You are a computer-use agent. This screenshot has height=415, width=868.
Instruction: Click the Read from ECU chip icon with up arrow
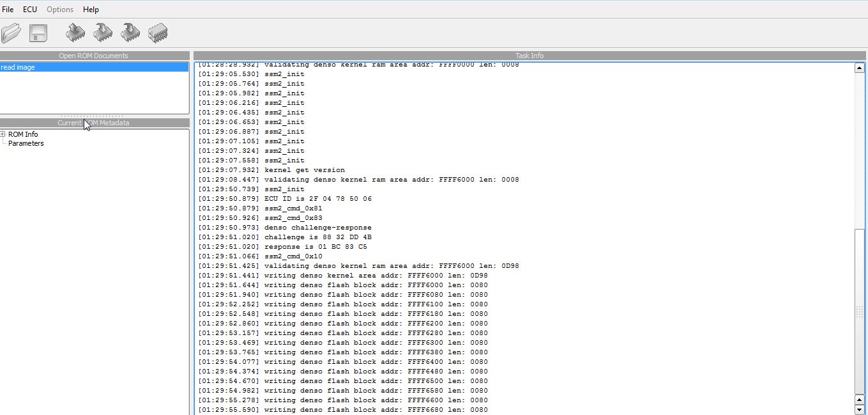(x=75, y=33)
